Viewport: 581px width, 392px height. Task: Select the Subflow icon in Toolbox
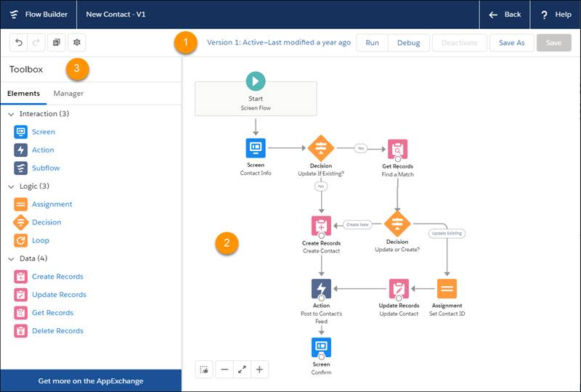point(21,168)
